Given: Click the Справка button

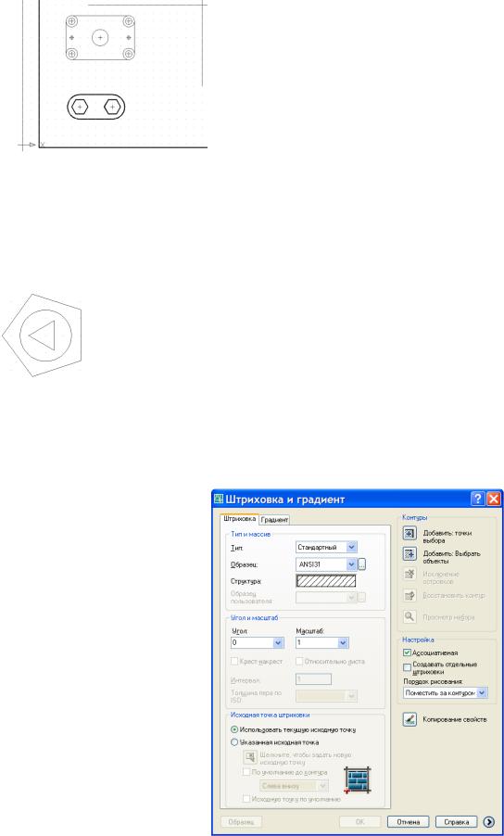Looking at the screenshot, I should coord(456,821).
